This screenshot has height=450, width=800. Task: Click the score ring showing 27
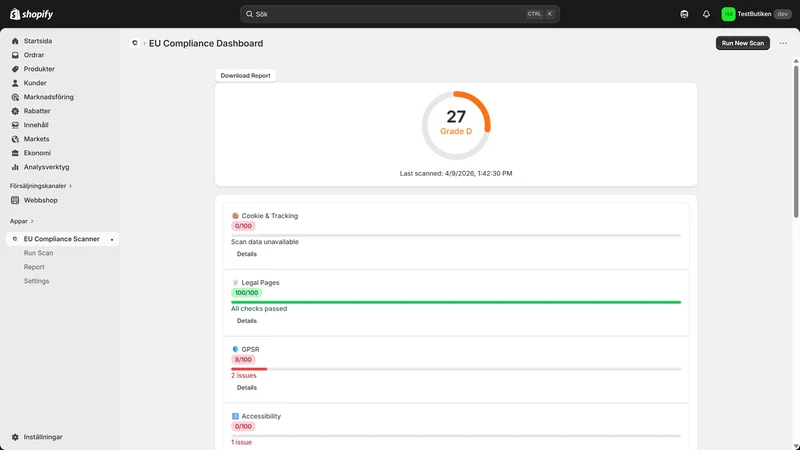(x=456, y=125)
